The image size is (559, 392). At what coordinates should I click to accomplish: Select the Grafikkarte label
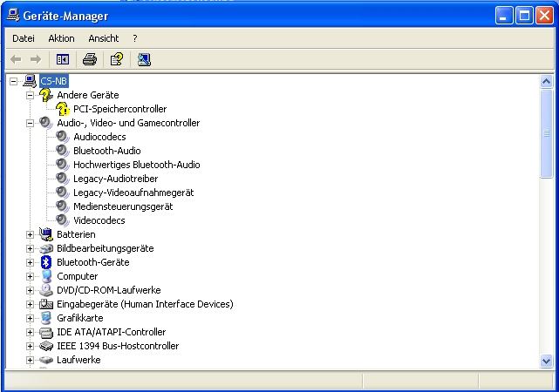(80, 318)
